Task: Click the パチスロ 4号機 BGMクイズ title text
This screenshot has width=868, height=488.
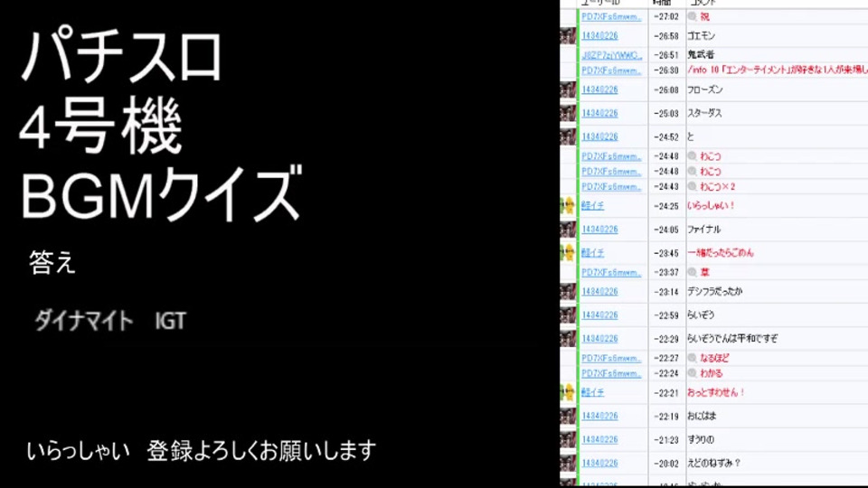Action: pos(161,125)
